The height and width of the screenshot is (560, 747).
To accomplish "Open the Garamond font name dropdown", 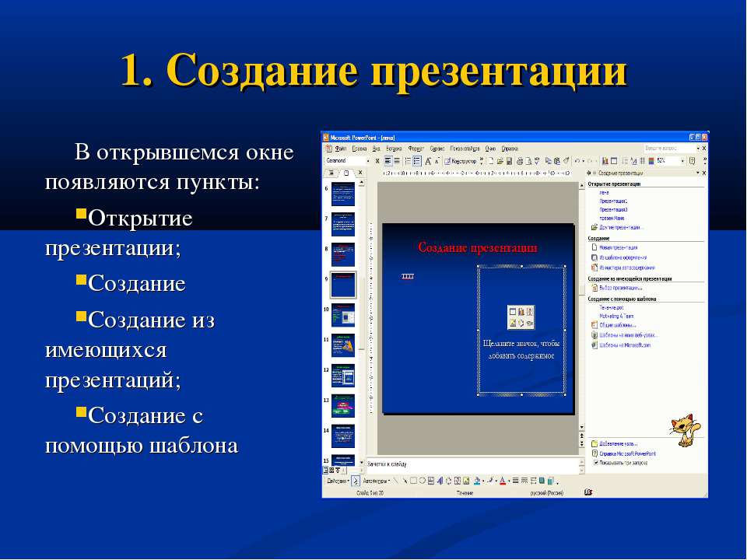I will tap(368, 162).
